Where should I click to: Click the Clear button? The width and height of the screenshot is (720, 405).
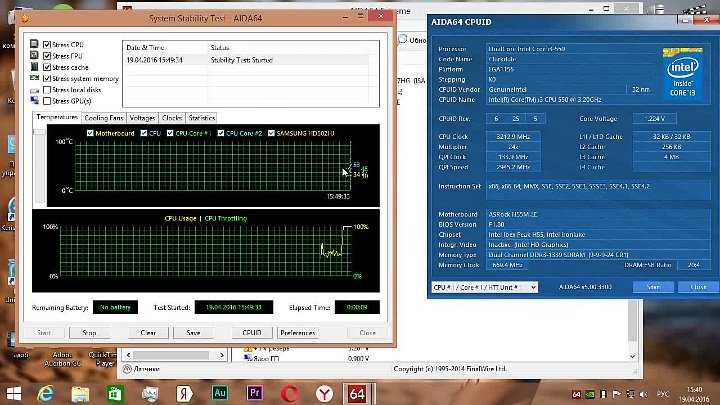[148, 332]
